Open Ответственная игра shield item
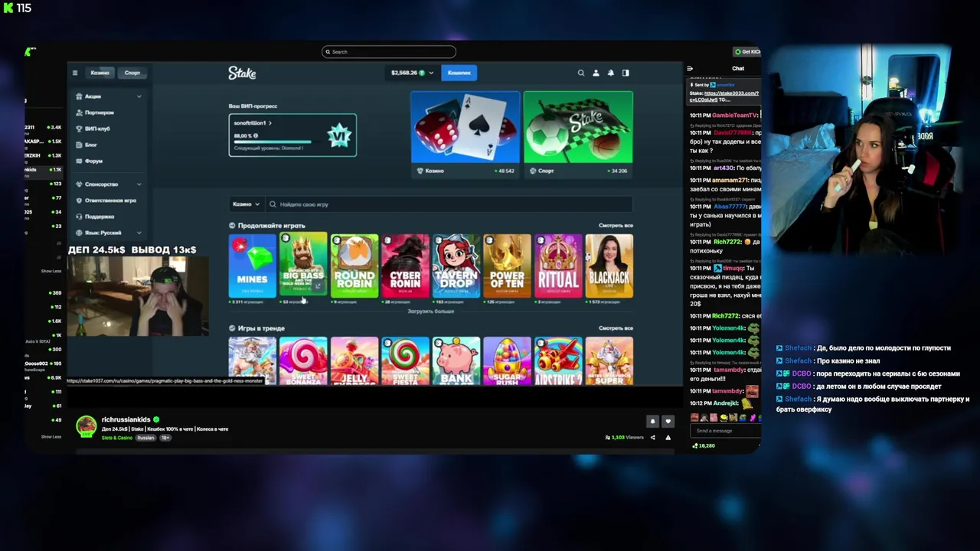The width and height of the screenshot is (980, 551). pos(106,201)
